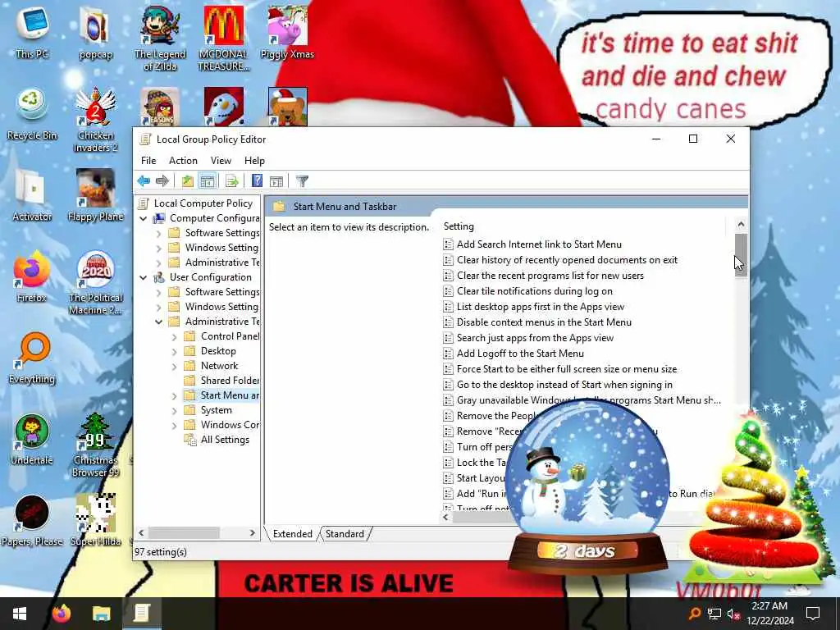Open File Explorer from the taskbar
Screen dimensions: 840x630
click(101, 614)
